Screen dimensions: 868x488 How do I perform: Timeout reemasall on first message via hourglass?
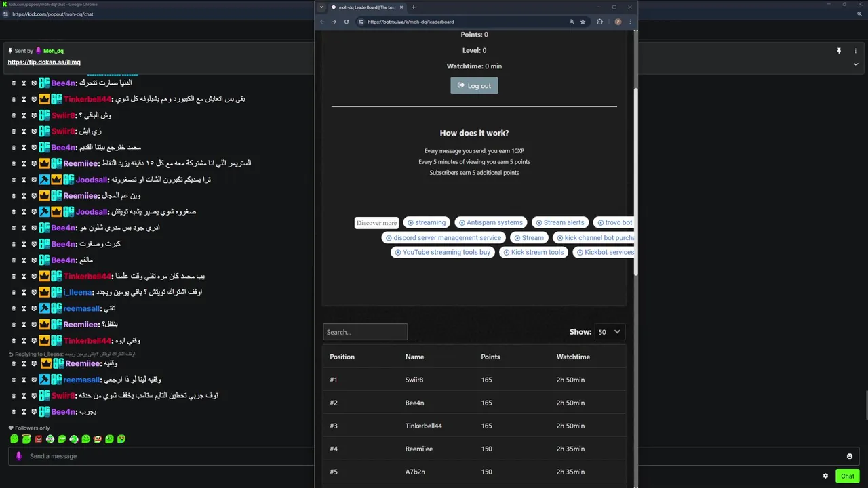24,308
